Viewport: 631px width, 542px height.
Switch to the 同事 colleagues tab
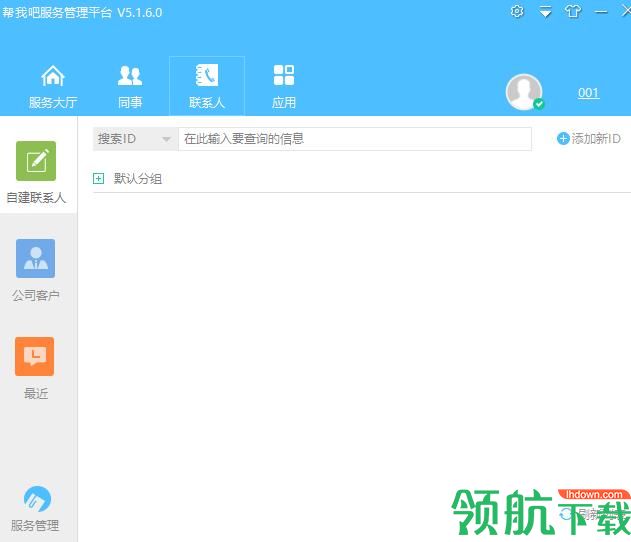pos(130,86)
